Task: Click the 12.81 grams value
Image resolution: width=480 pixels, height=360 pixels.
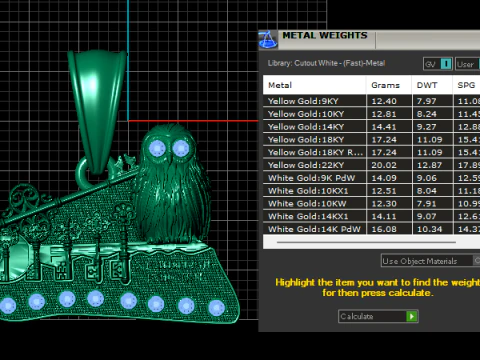Action: coord(384,114)
